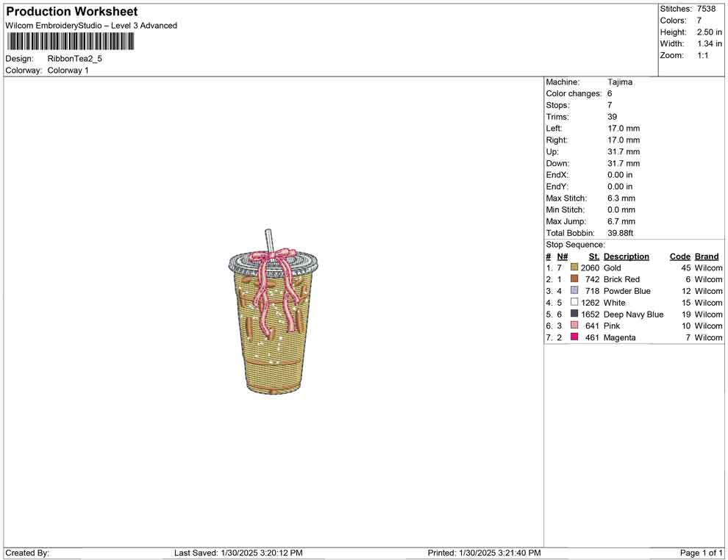Click the width value '1.34 in'
The width and height of the screenshot is (728, 560).
click(x=710, y=43)
